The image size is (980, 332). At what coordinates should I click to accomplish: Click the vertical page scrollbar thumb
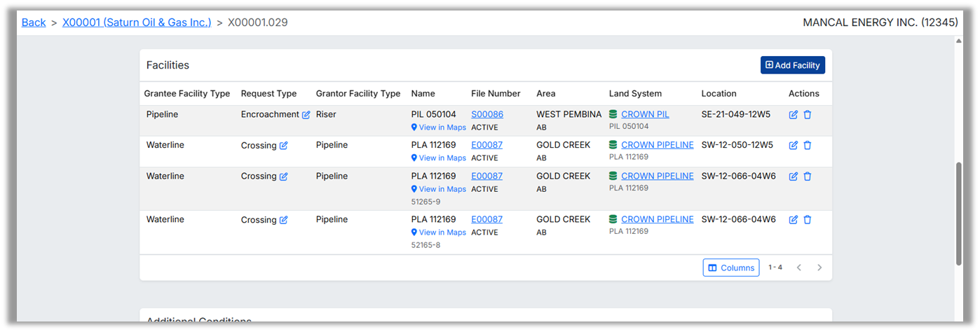click(959, 214)
